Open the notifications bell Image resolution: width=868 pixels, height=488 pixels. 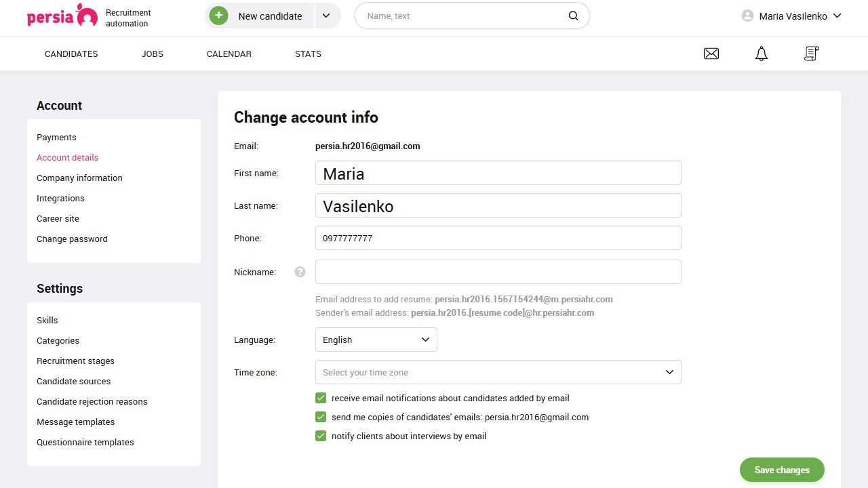click(x=761, y=54)
